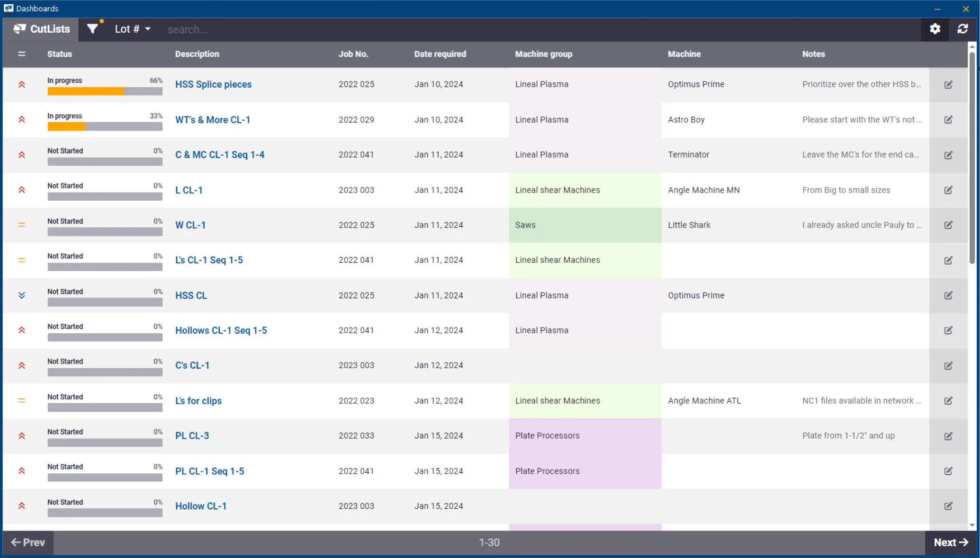This screenshot has width=980, height=558.
Task: Sort by Date required column
Action: pos(440,54)
